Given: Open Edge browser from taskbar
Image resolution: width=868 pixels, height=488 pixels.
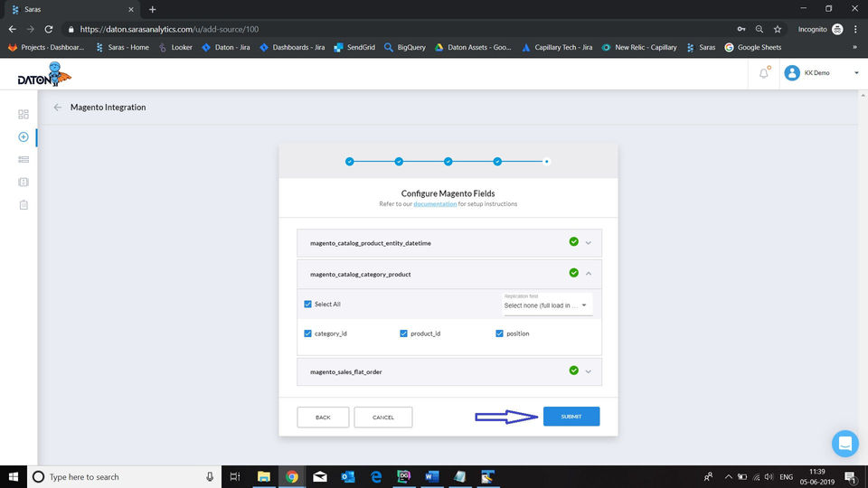Looking at the screenshot, I should pos(376,477).
